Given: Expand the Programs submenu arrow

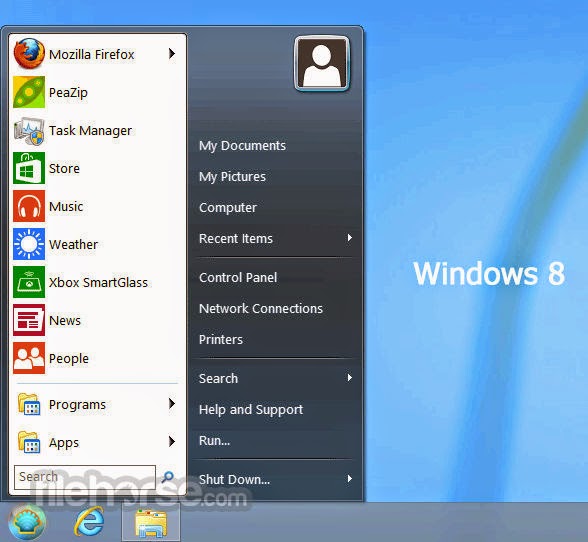Looking at the screenshot, I should click(172, 404).
